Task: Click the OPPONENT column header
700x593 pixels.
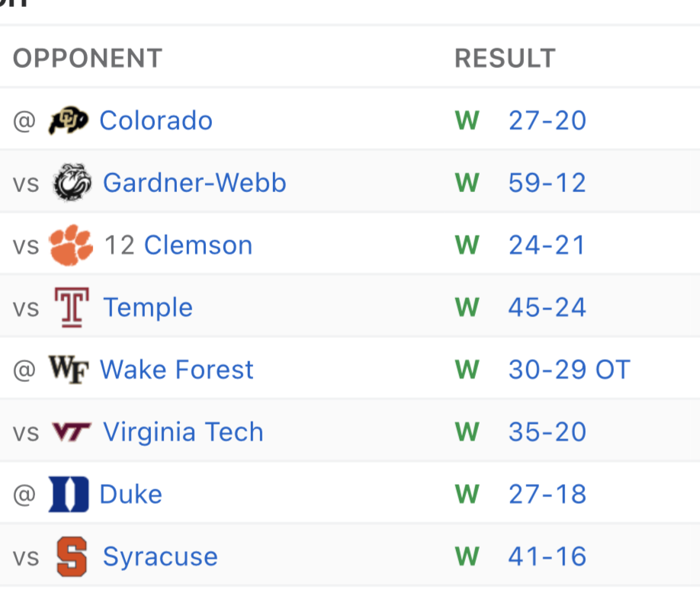Action: tap(88, 58)
